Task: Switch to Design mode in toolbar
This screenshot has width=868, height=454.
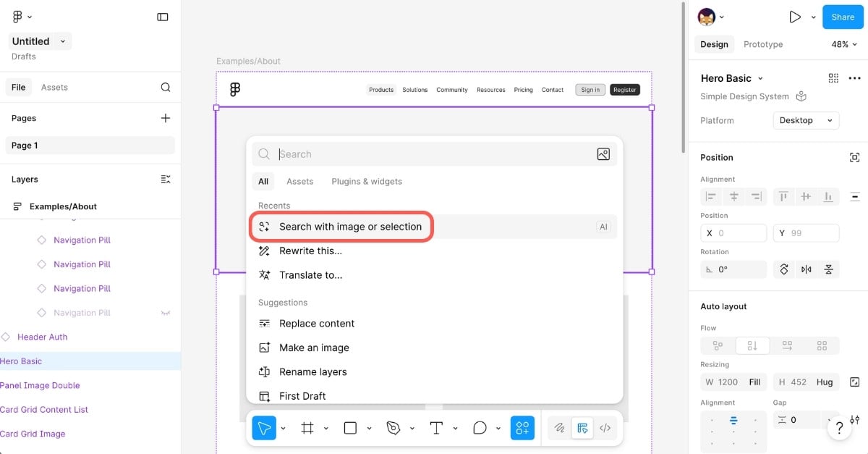Action: point(582,428)
